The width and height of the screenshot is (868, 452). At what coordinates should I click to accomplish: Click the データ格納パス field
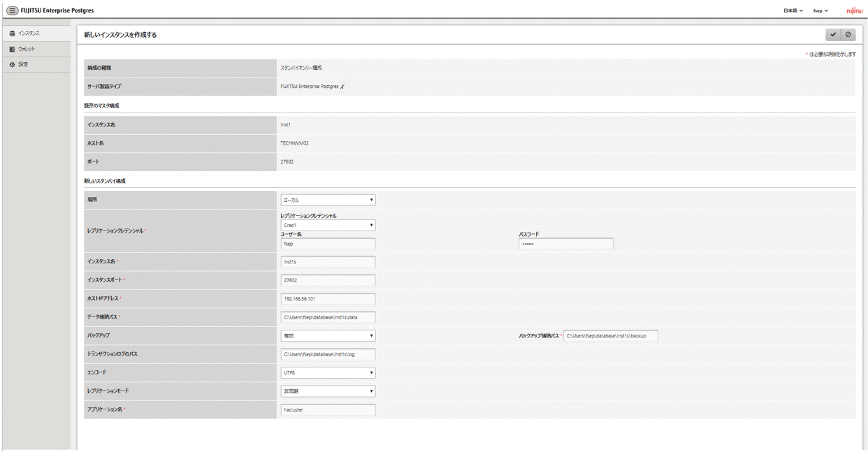click(328, 317)
